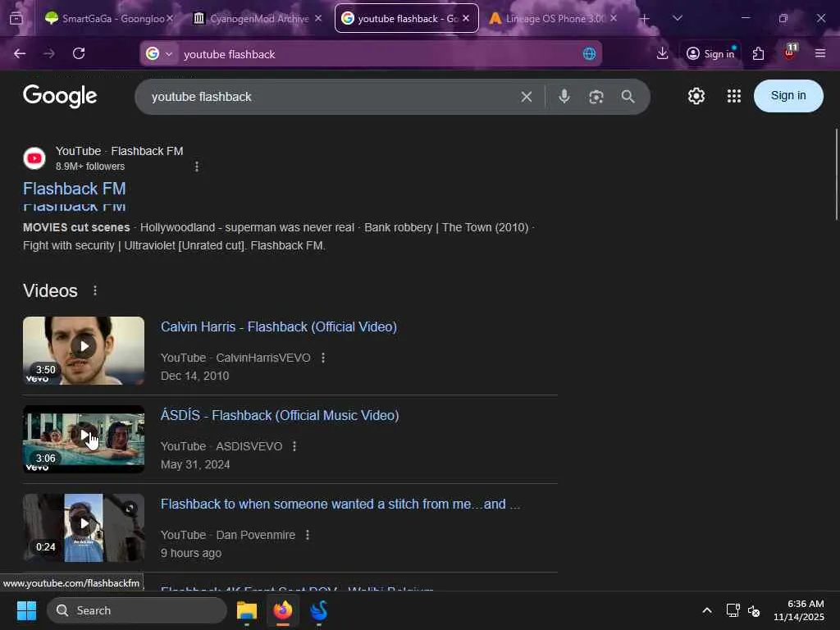Click the Firefox taskbar icon
Image resolution: width=840 pixels, height=630 pixels.
pyautogui.click(x=283, y=610)
